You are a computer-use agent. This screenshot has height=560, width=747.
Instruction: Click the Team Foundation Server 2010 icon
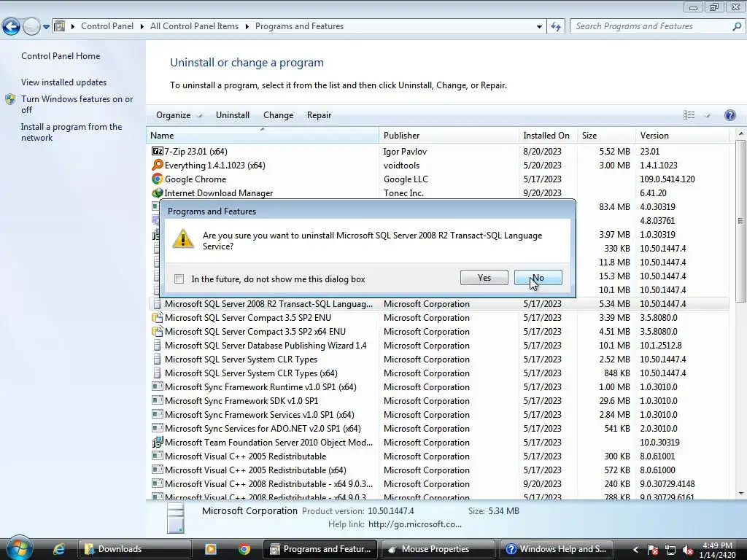[158, 442]
